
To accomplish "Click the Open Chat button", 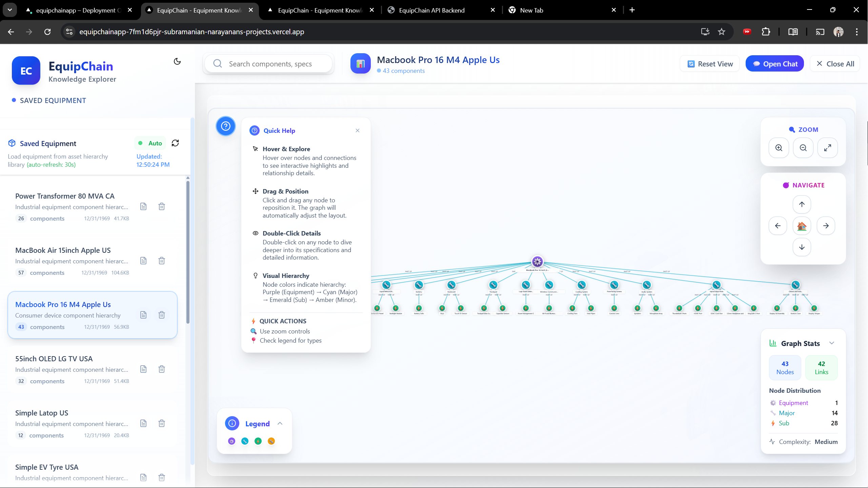I will click(x=775, y=64).
